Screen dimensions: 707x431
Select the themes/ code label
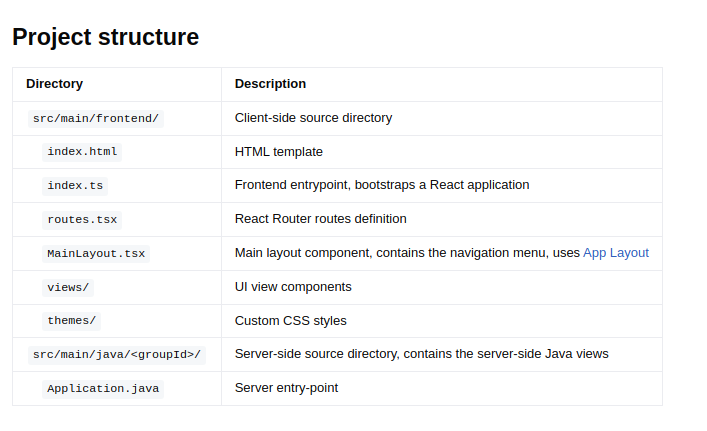pyautogui.click(x=72, y=321)
